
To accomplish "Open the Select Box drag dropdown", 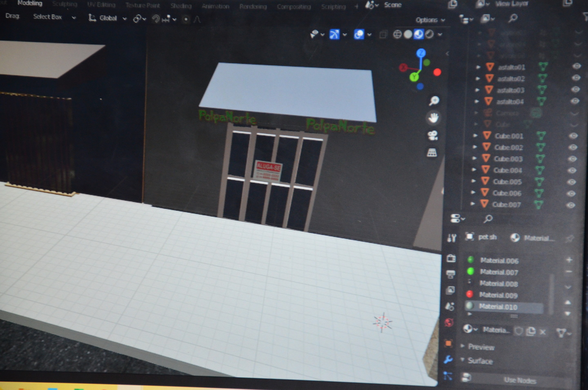I will pos(54,17).
